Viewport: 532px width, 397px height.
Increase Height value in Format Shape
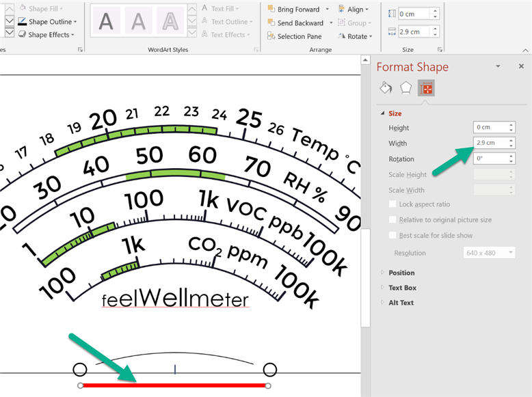(x=511, y=125)
